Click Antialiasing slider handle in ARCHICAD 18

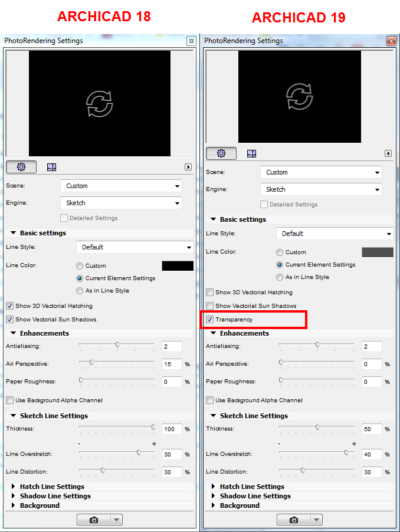coord(117,344)
